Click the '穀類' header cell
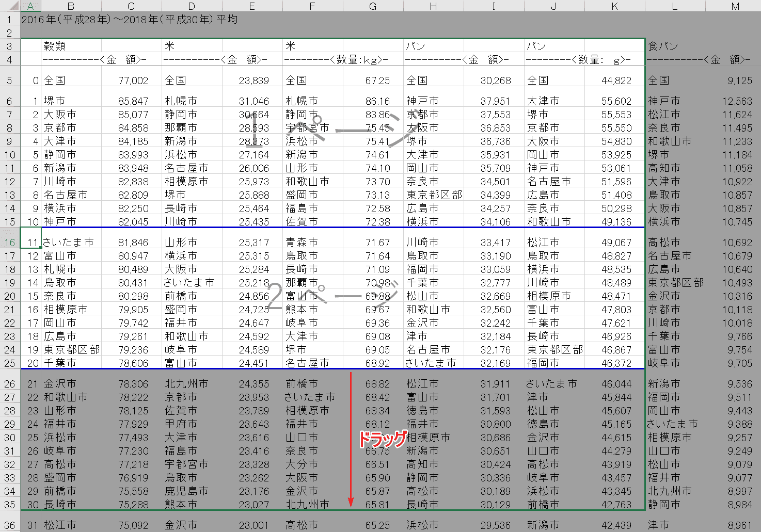The height and width of the screenshot is (532, 761). pyautogui.click(x=71, y=46)
